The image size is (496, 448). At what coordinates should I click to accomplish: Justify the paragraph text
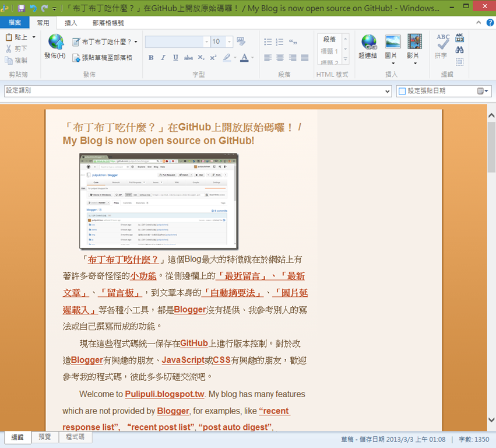pos(305,58)
